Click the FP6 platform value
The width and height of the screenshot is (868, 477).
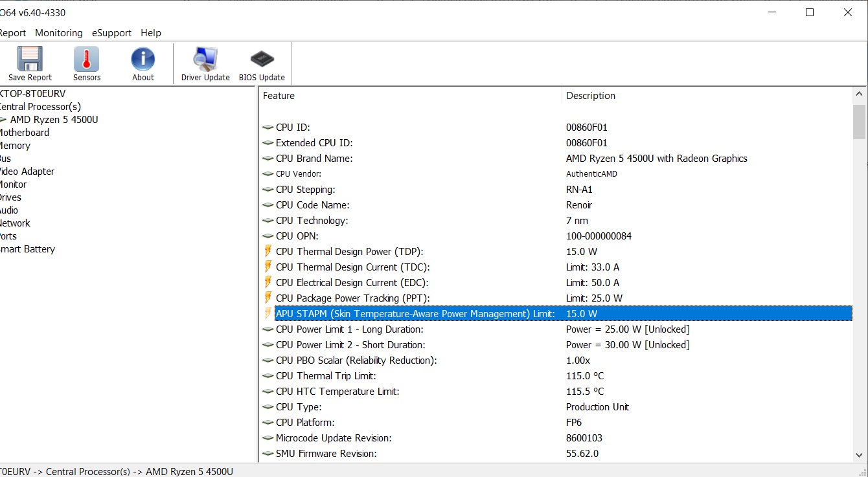pyautogui.click(x=574, y=423)
